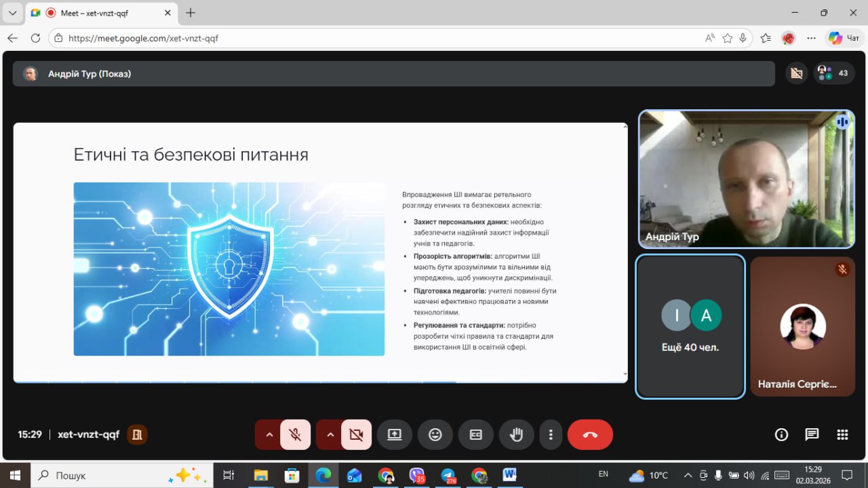Toggle closed captions button
868x488 pixels.
pos(476,434)
